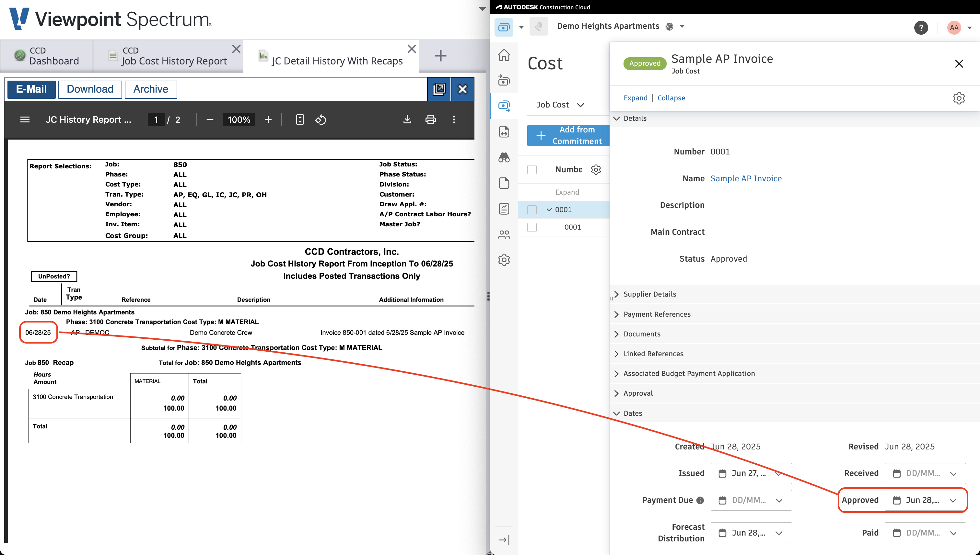
Task: Open the Job Cost dropdown
Action: (560, 105)
